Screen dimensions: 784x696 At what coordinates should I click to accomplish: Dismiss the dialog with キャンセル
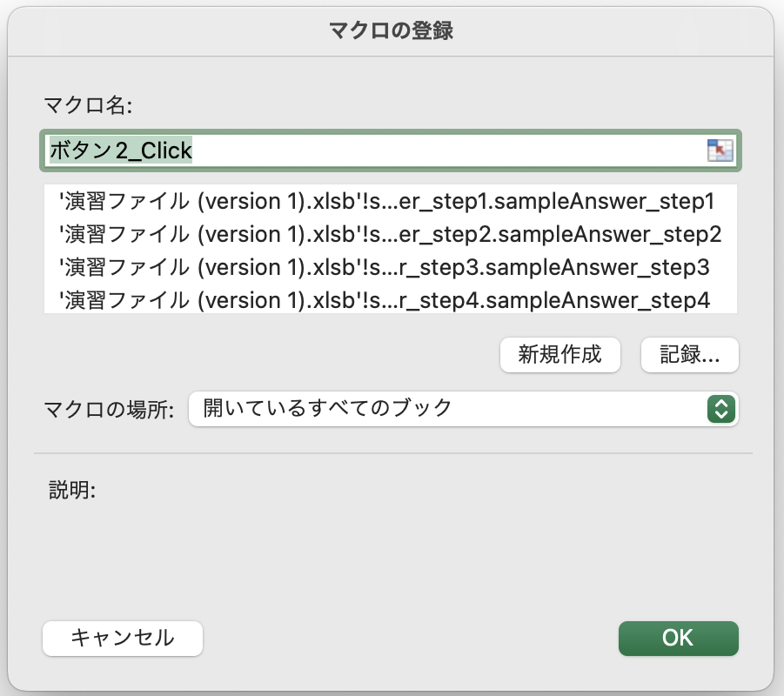(x=123, y=638)
